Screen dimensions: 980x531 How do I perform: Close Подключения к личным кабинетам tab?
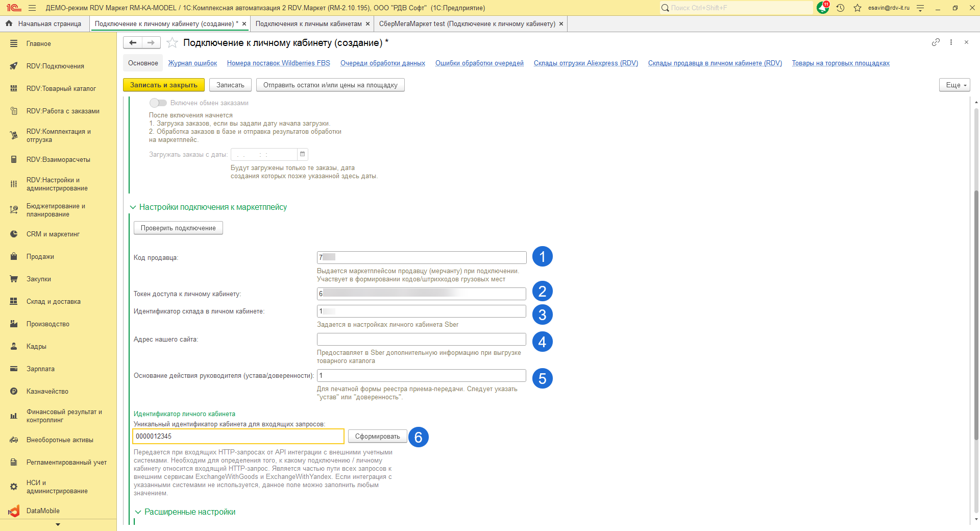pos(367,24)
